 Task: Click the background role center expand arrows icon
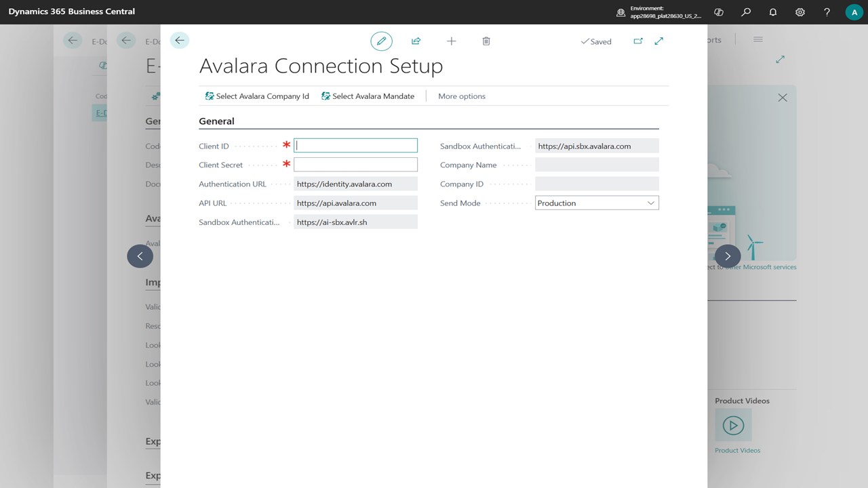(781, 60)
